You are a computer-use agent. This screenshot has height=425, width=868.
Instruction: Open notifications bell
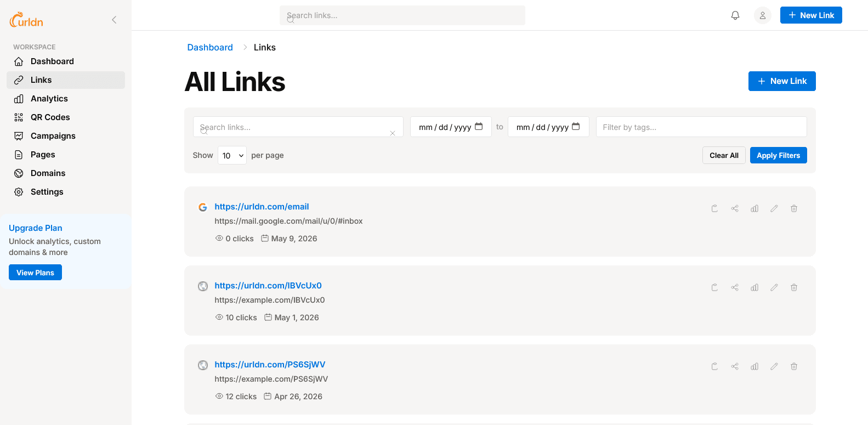[735, 15]
